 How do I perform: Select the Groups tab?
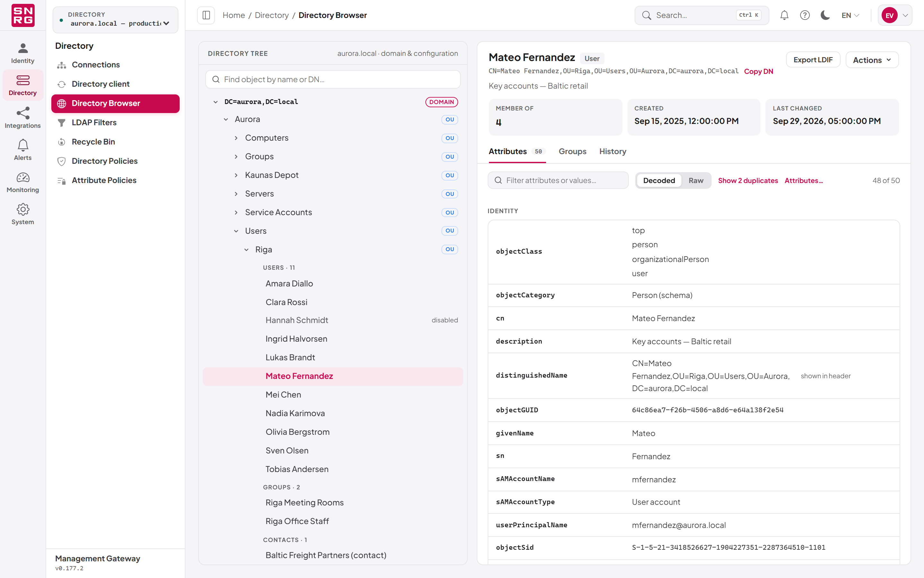point(572,152)
